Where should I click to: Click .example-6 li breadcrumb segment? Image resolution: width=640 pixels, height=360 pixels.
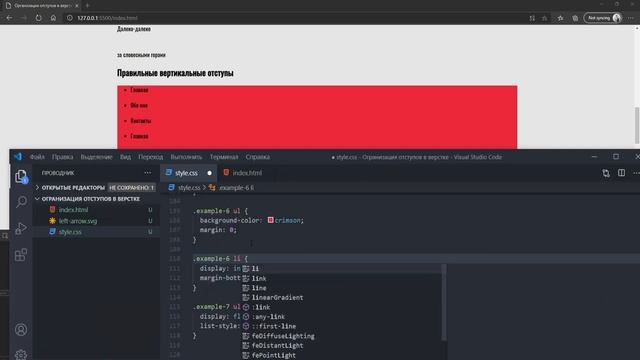click(236, 188)
